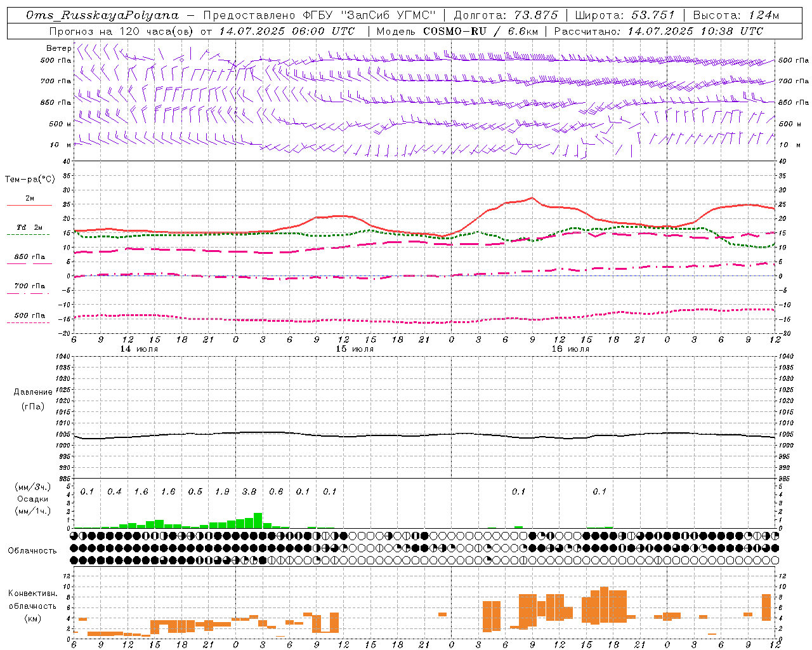Click the (мм/1ч.) units label
812x650 pixels.
[x=31, y=511]
